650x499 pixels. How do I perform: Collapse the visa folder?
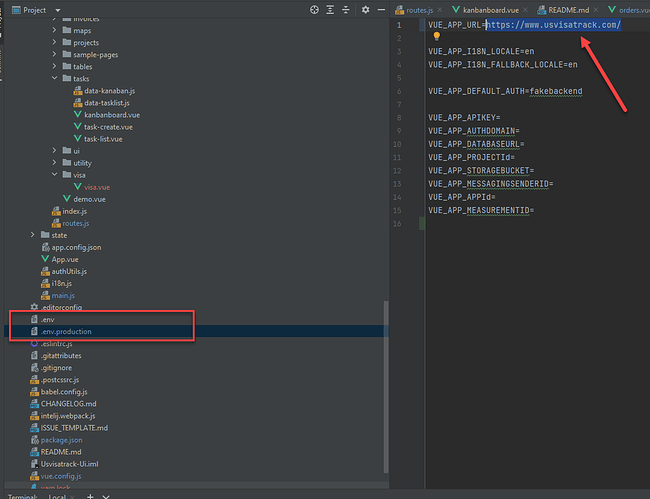tap(54, 174)
